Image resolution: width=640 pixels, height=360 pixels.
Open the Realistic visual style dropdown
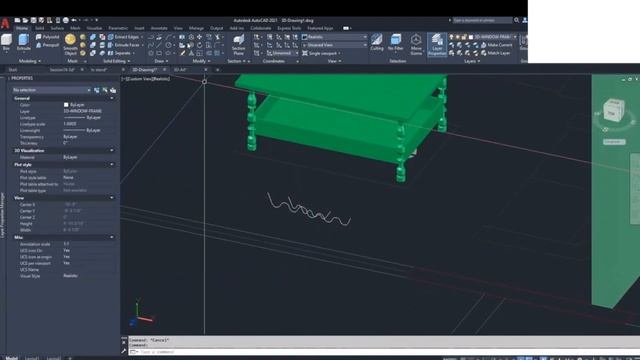coord(334,37)
